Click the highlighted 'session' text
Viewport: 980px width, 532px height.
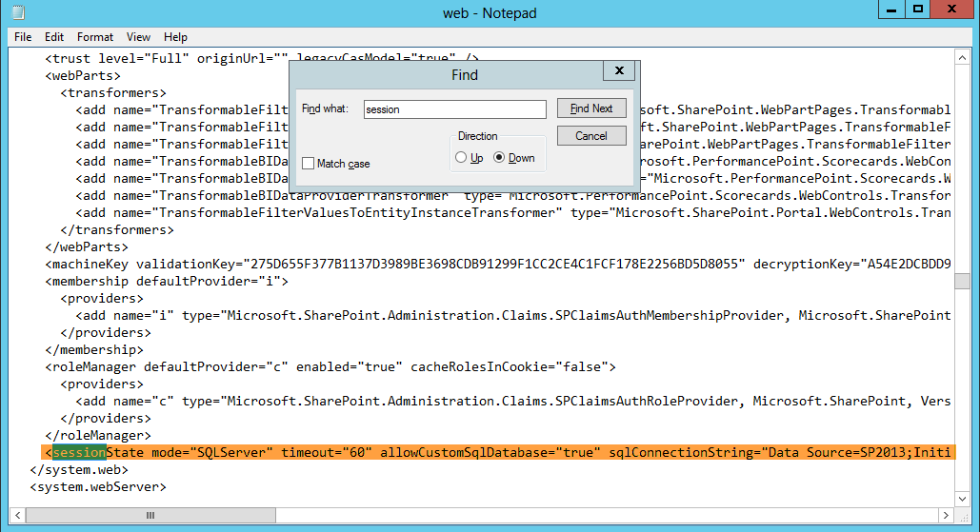[79, 452]
